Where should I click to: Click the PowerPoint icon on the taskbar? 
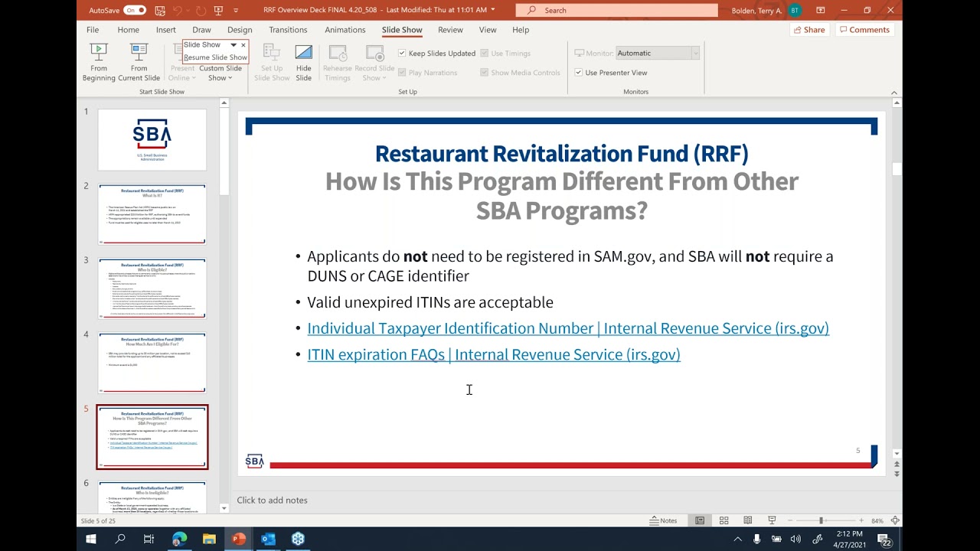point(239,539)
